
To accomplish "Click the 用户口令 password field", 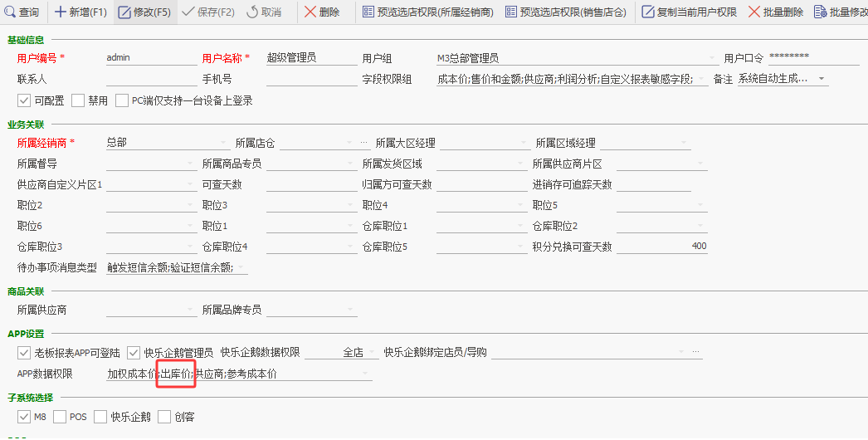I will click(814, 57).
